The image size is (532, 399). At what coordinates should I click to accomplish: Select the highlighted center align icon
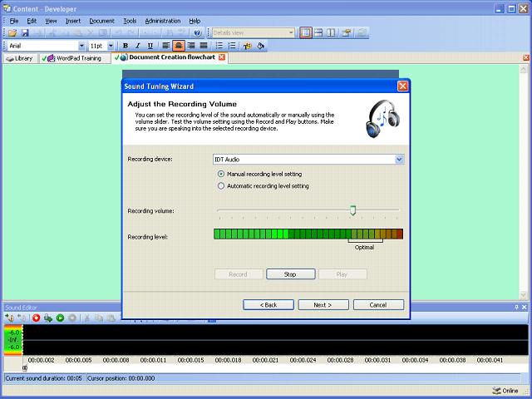tap(179, 46)
